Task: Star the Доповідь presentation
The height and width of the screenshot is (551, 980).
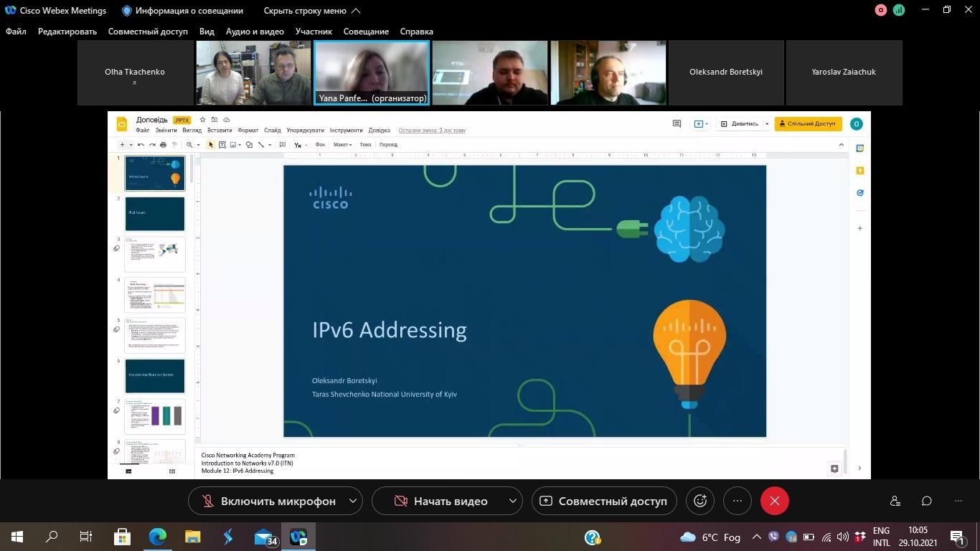Action: [203, 120]
